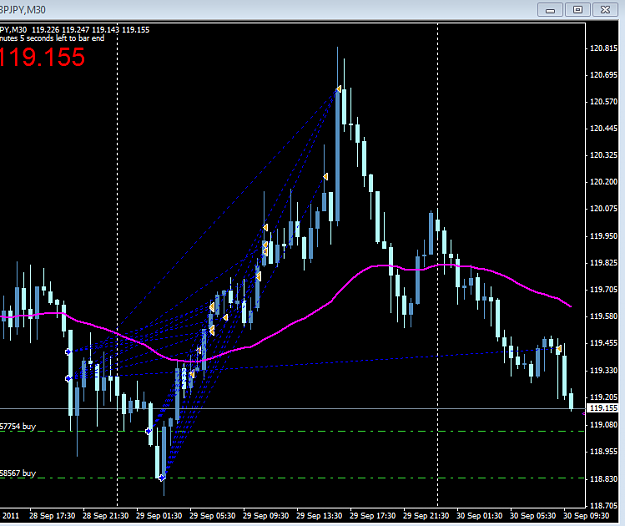Click the 29 Sep 17:30 time label

tap(373, 516)
